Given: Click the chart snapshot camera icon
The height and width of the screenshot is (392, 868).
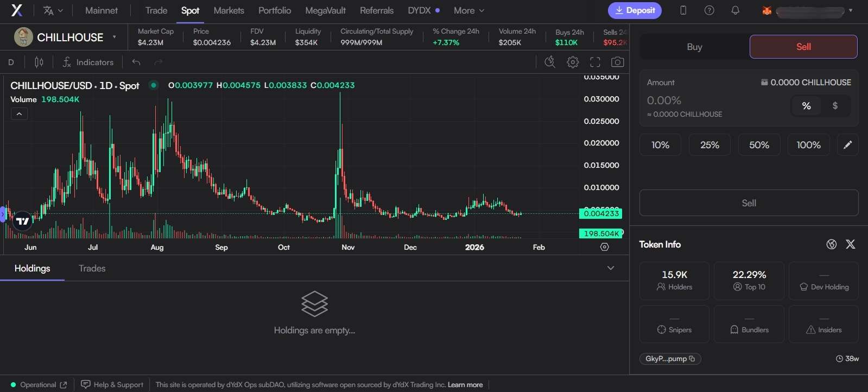Looking at the screenshot, I should point(617,62).
